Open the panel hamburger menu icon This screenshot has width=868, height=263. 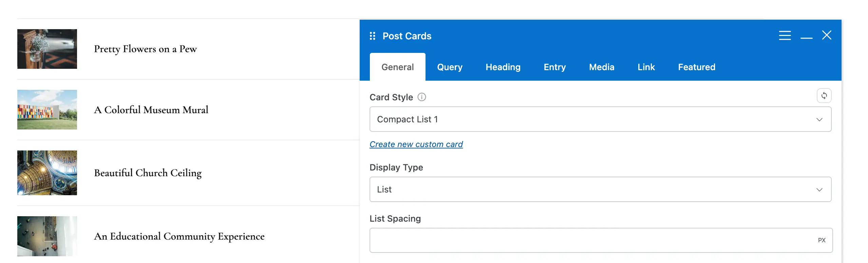coord(785,36)
